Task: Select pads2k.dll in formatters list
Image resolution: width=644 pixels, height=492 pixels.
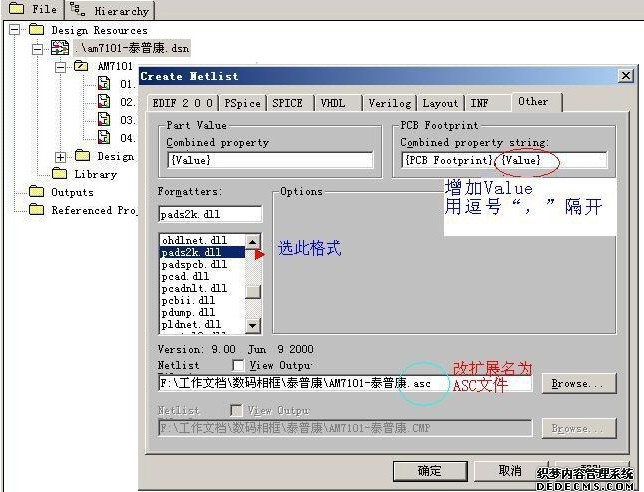Action: pos(203,252)
